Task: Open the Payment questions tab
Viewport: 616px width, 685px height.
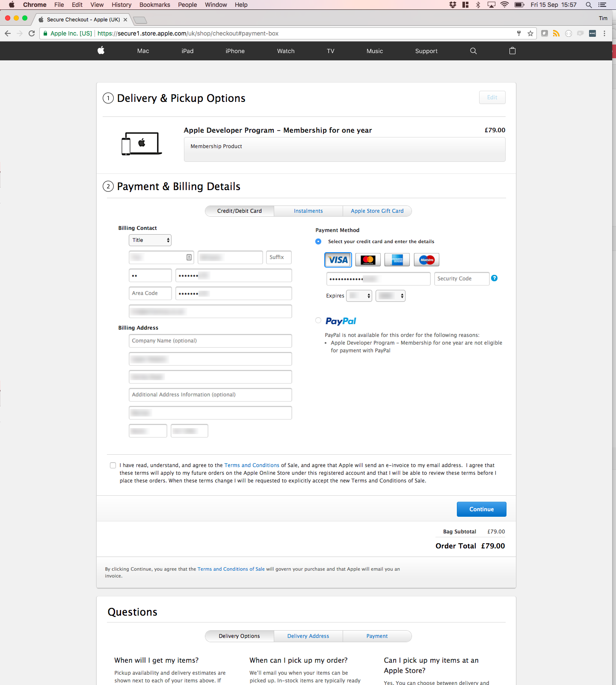Action: (x=377, y=636)
